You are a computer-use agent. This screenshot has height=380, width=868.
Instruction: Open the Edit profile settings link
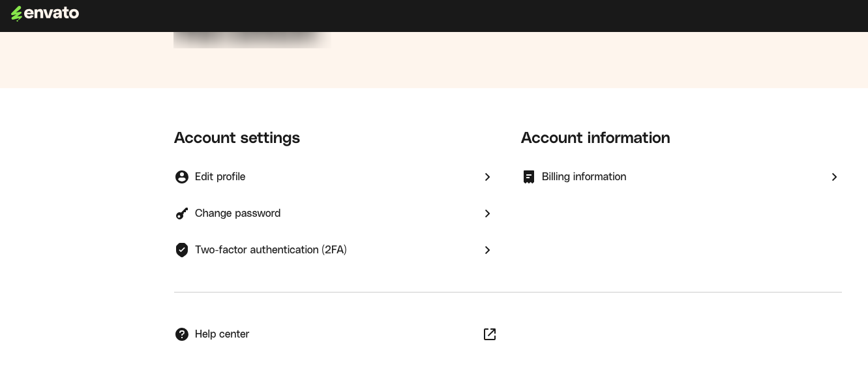click(220, 176)
